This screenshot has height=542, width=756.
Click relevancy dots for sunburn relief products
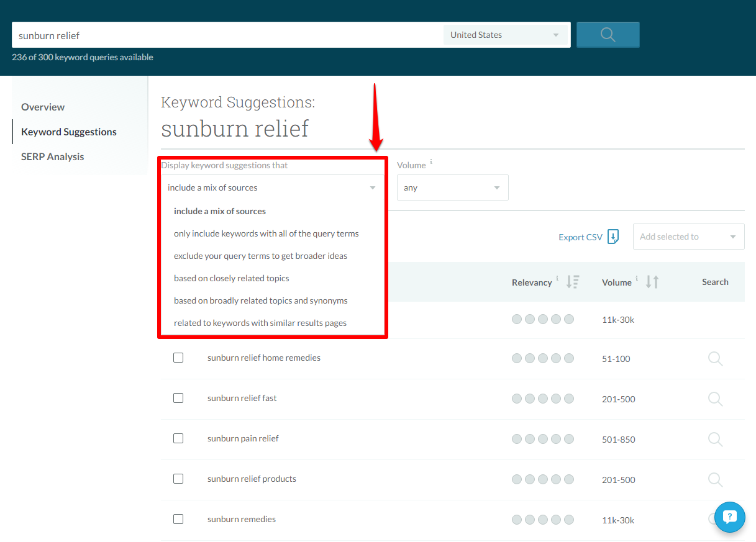[543, 479]
